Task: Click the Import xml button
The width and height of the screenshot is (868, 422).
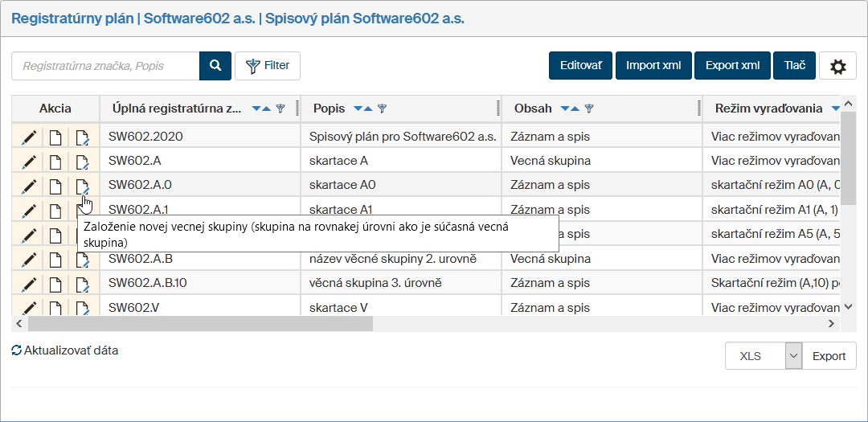Action: point(653,66)
